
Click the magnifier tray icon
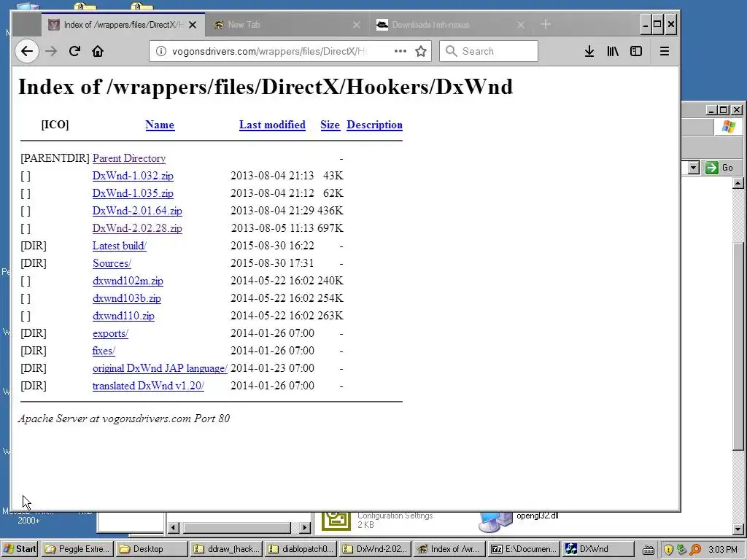pyautogui.click(x=695, y=550)
